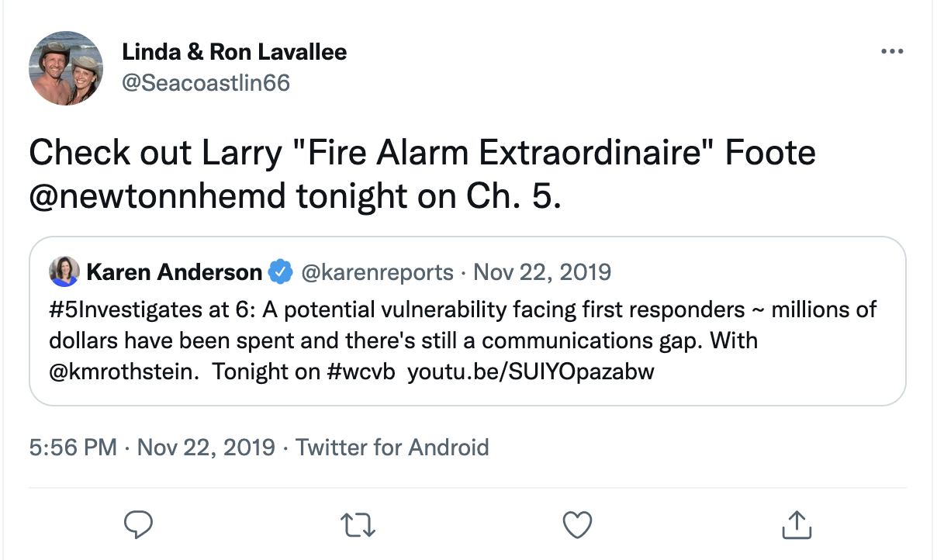Retweet this tweet
This screenshot has width=937, height=560.
tap(358, 525)
